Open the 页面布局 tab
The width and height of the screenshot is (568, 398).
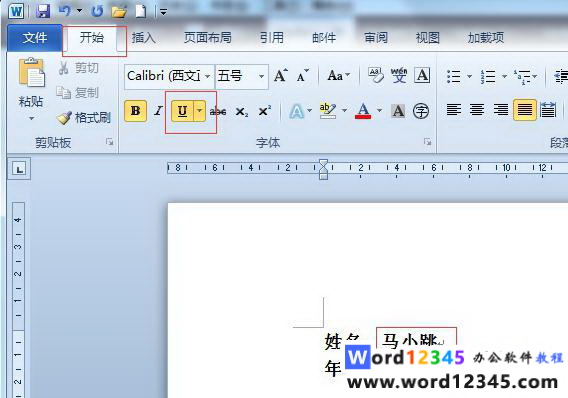coord(208,38)
